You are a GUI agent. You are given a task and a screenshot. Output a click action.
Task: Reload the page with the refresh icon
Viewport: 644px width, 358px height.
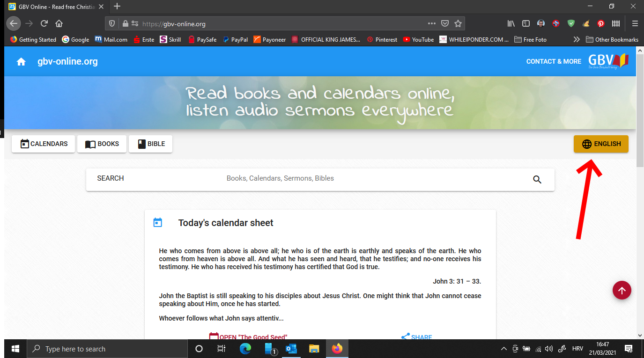44,23
